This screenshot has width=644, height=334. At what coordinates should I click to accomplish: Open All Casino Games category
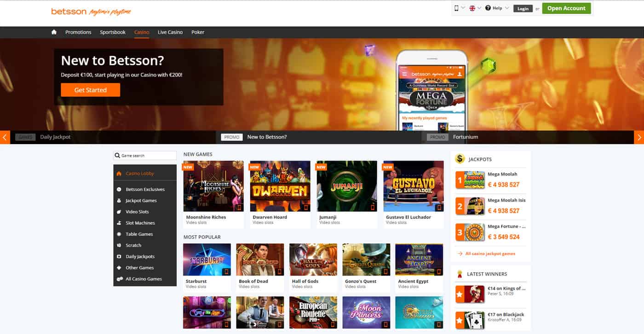tap(145, 279)
